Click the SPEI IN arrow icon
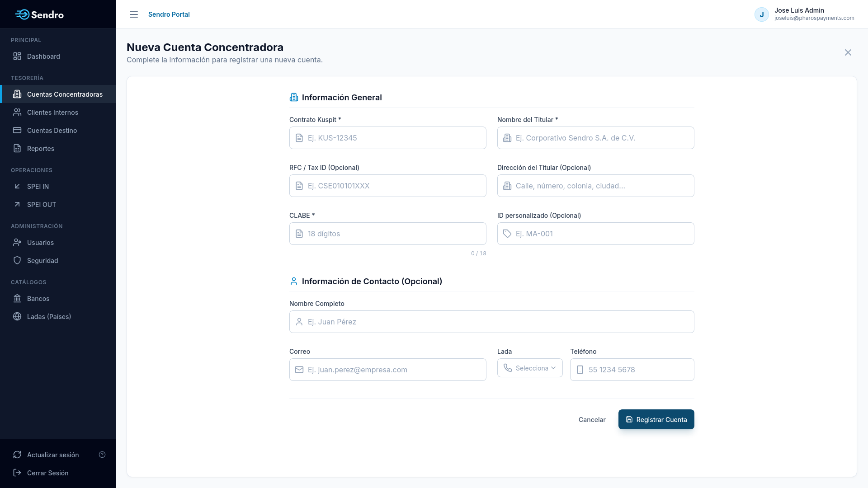This screenshot has height=488, width=868. point(17,186)
